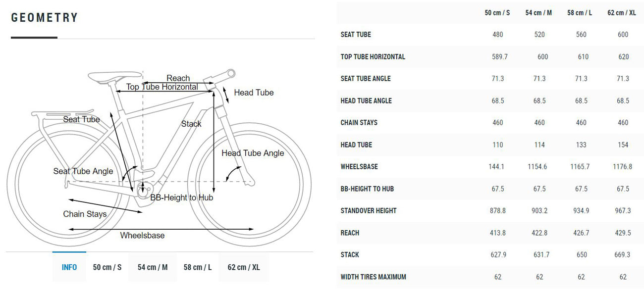
Task: Click the bike saddle in the diagram
Action: 114,76
